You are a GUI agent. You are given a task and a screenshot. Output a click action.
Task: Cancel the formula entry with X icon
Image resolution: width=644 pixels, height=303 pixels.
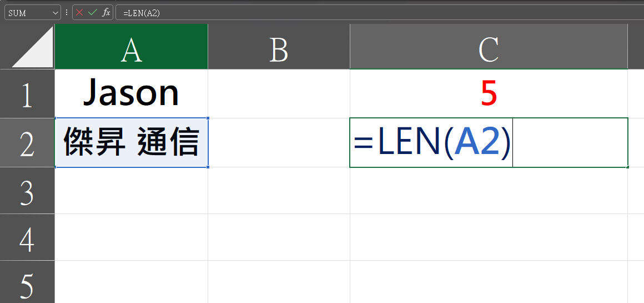tap(79, 13)
